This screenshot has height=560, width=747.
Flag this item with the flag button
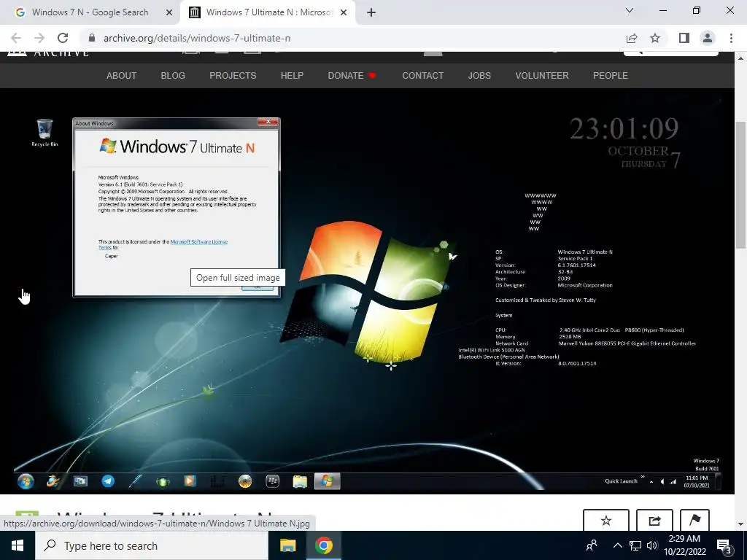point(694,520)
